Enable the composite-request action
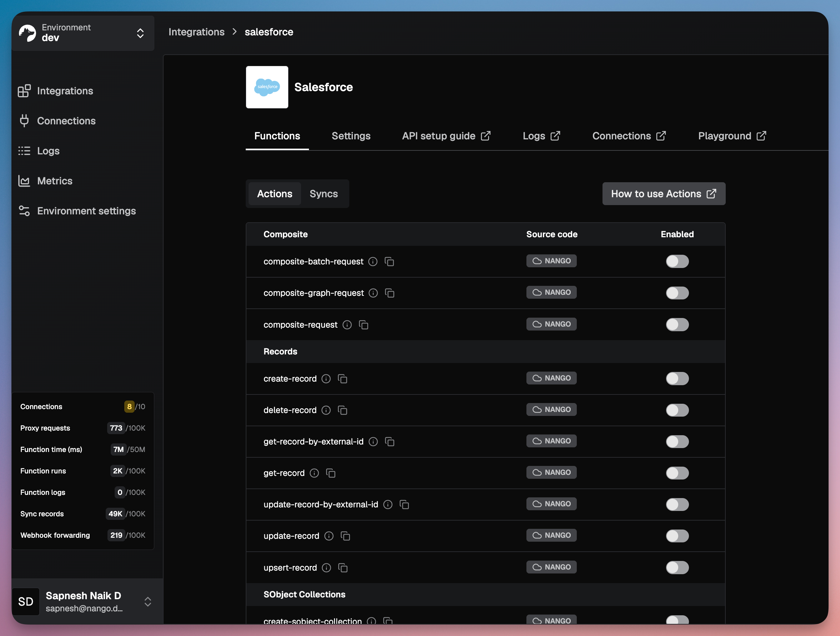This screenshot has height=636, width=840. [677, 325]
